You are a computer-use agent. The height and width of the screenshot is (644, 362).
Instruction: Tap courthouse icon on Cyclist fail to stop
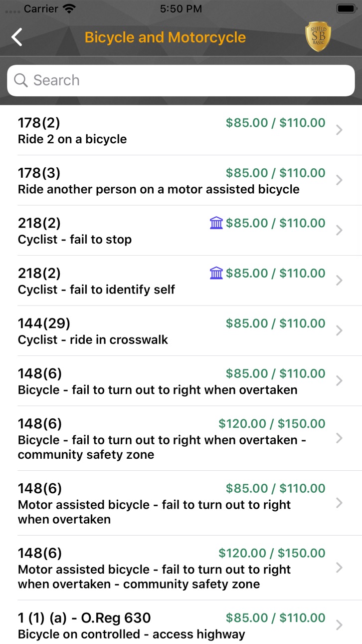point(216,223)
